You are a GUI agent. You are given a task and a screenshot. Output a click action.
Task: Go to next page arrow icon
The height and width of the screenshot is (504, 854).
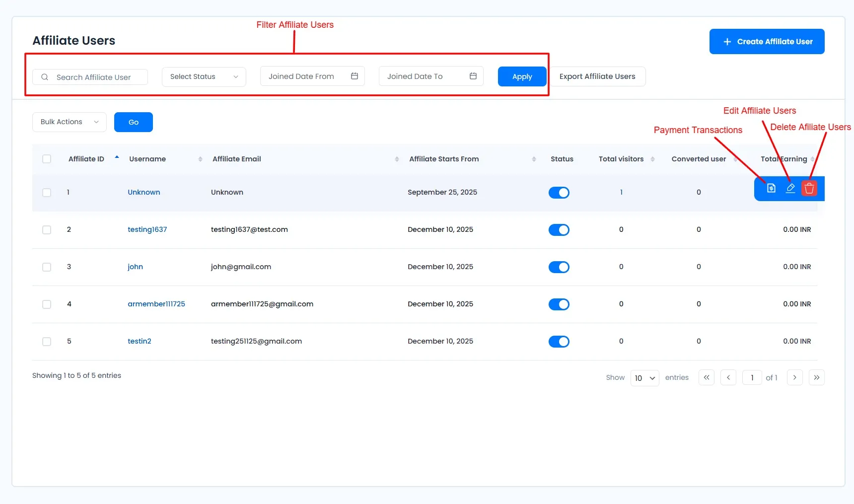(x=794, y=377)
